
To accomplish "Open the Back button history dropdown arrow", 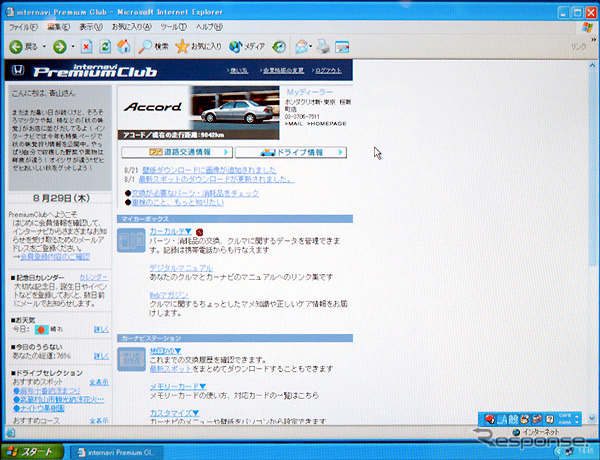I will 44,47.
